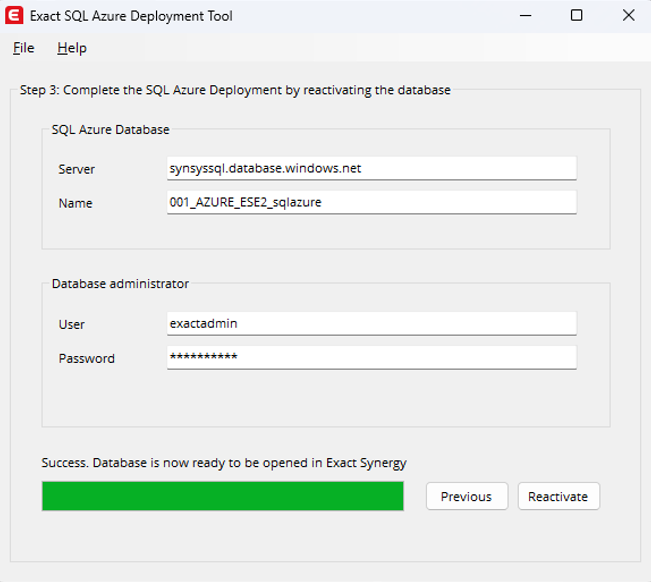
Task: Open the File menu
Action: (x=23, y=48)
